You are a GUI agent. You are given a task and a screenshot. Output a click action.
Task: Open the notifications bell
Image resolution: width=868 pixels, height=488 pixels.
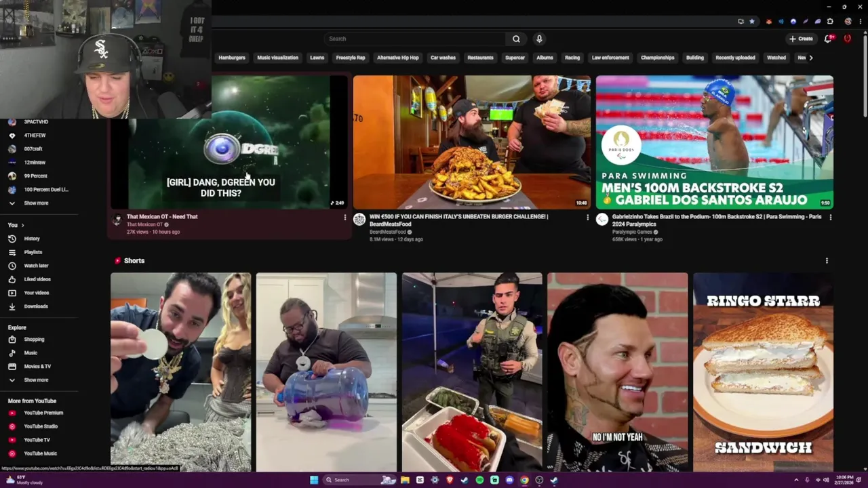[828, 39]
